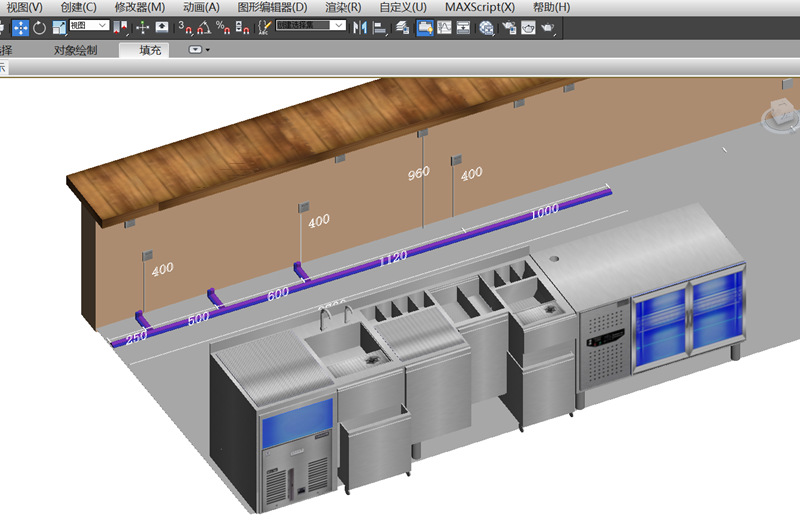Open the Curve Editor
The width and height of the screenshot is (800, 520).
pyautogui.click(x=444, y=27)
